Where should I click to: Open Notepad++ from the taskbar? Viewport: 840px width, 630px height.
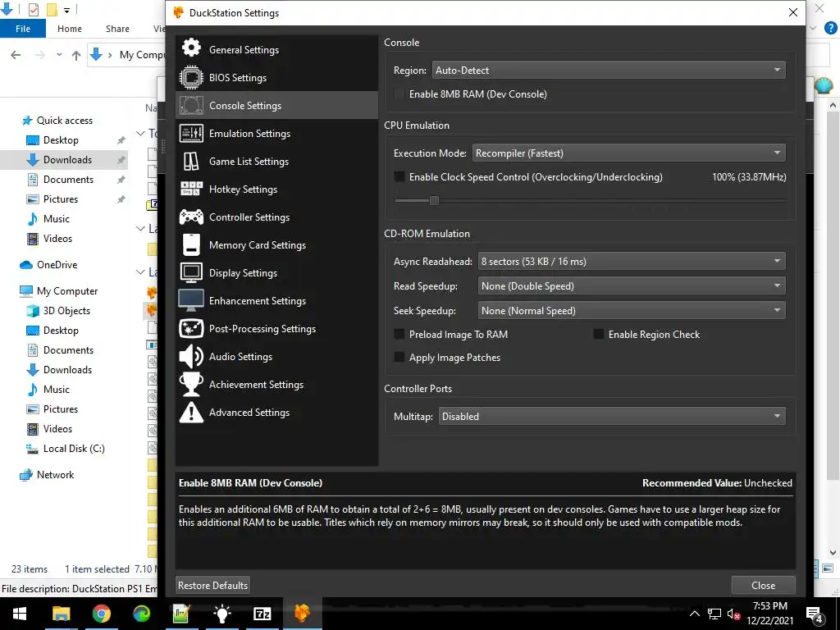coord(181,614)
